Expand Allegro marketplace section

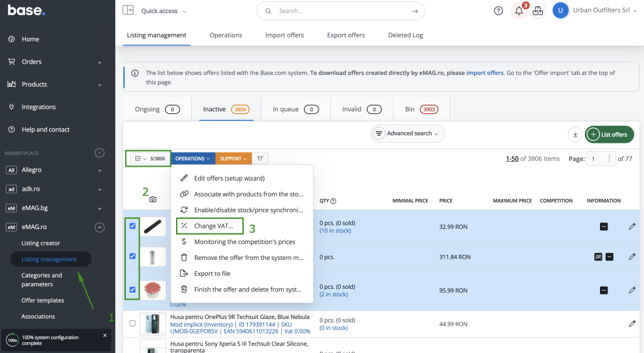(99, 170)
